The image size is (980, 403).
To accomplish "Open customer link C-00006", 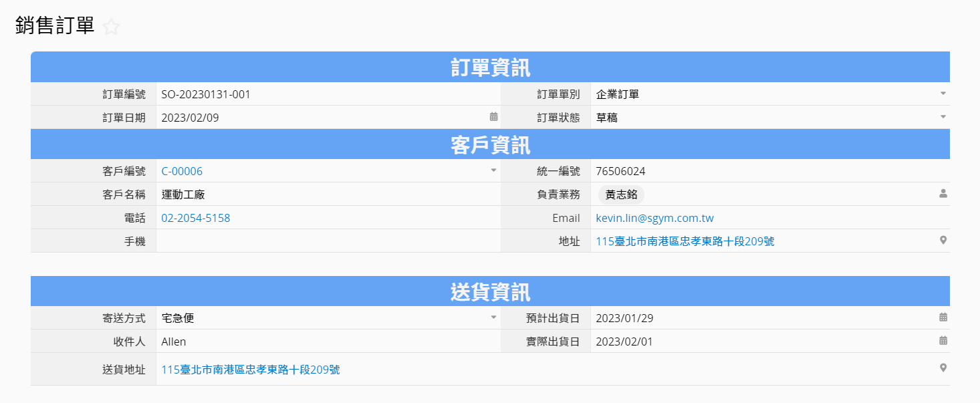I will pos(182,171).
